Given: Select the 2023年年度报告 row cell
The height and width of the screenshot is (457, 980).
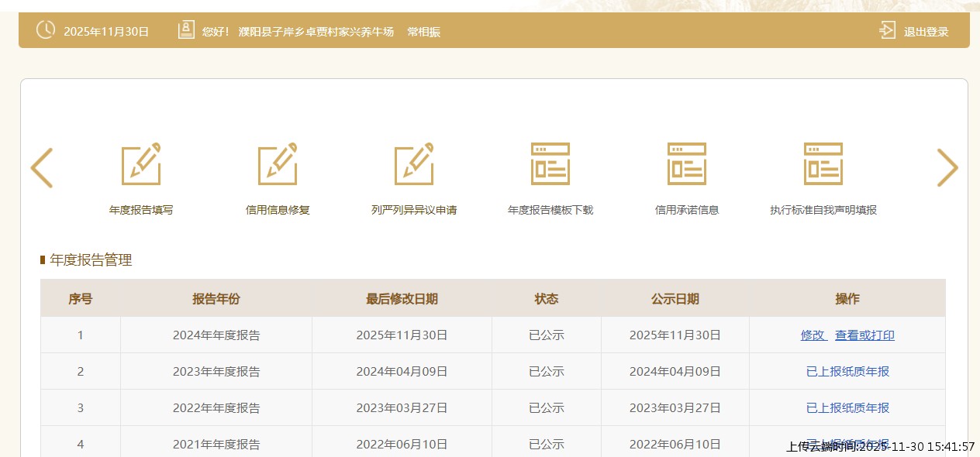Looking at the screenshot, I should click(216, 372).
